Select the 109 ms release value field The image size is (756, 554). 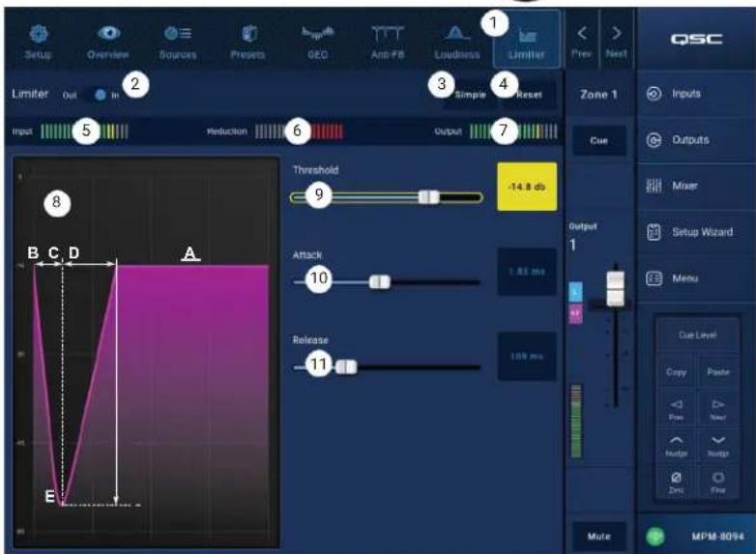click(527, 357)
